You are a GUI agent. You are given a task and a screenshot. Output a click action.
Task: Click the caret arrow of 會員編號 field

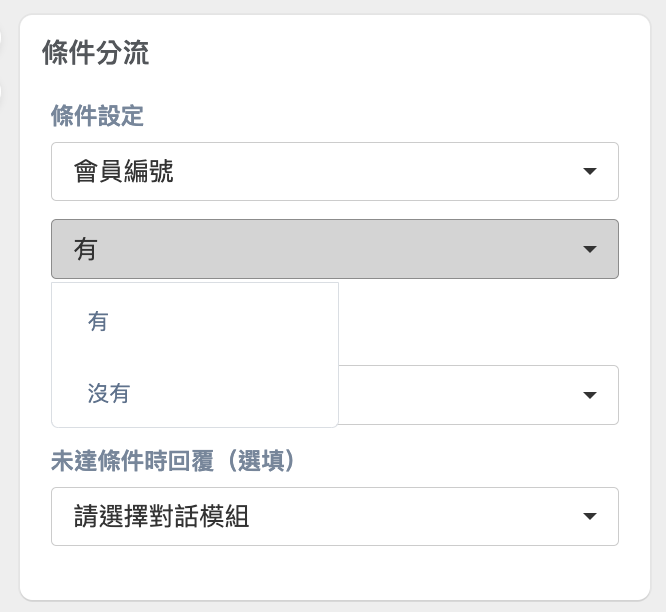coord(590,171)
